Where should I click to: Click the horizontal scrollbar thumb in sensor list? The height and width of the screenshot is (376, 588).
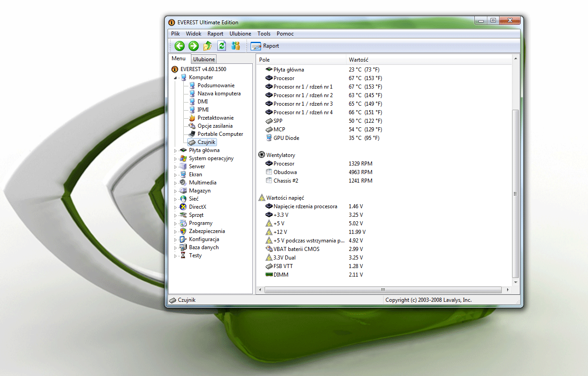pyautogui.click(x=383, y=290)
